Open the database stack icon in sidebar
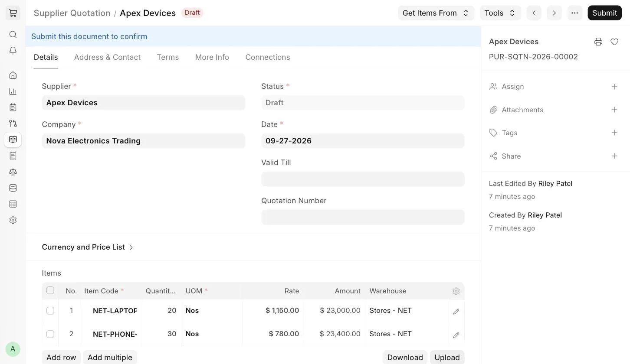The width and height of the screenshot is (630, 364). (13, 188)
